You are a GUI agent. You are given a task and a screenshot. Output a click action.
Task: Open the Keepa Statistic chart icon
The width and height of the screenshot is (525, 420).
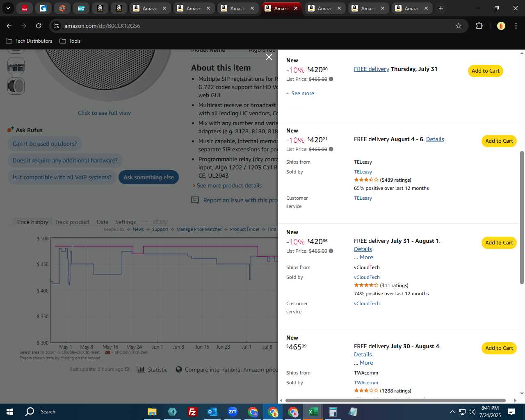(141, 369)
